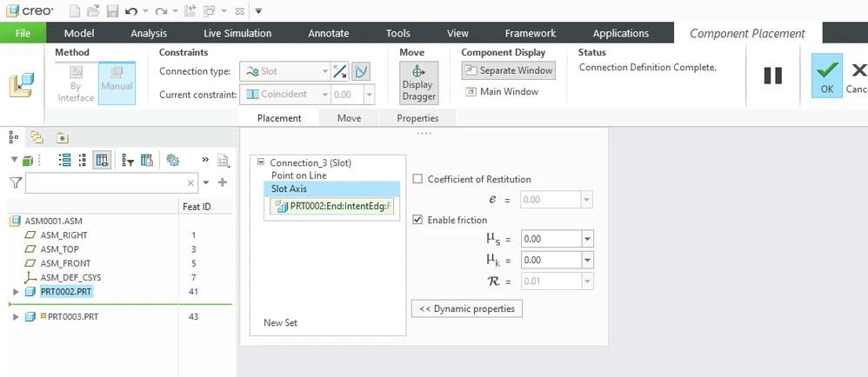
Task: Open the Properties panel tab
Action: (417, 118)
